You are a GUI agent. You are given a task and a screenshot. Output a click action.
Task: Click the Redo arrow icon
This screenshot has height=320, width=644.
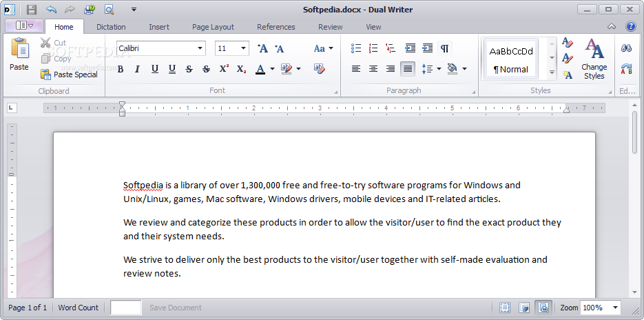click(x=70, y=10)
